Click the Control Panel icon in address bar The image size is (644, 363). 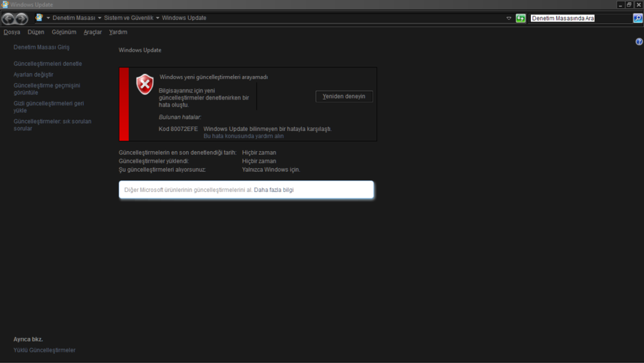coord(39,18)
